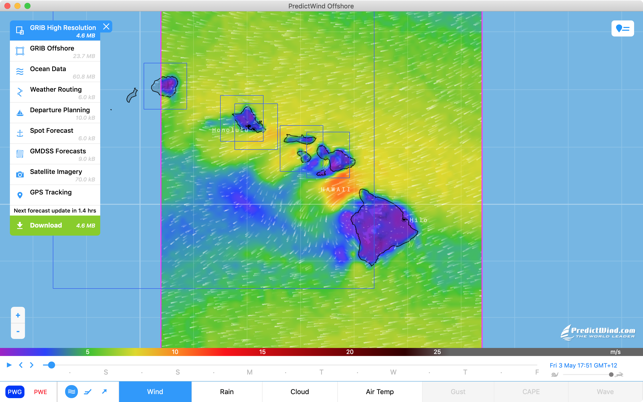Click the Satellite Imagery camera icon
The height and width of the screenshot is (402, 643).
click(20, 174)
